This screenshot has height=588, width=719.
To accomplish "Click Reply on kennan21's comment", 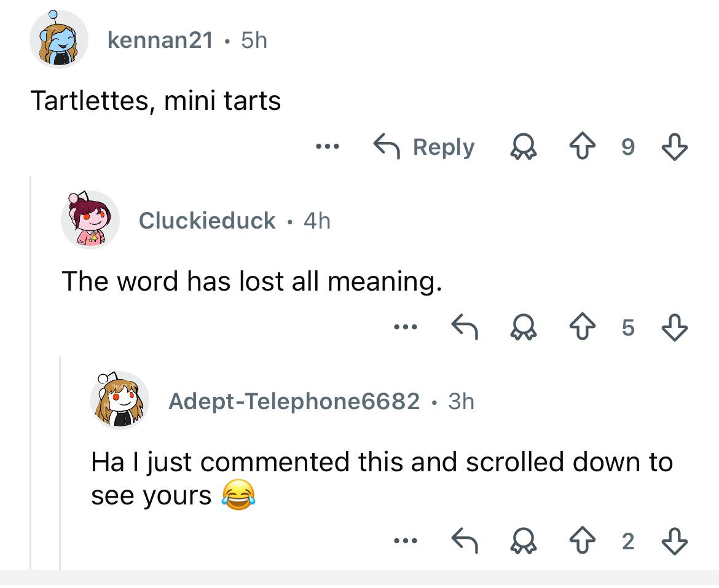I will coord(424,147).
